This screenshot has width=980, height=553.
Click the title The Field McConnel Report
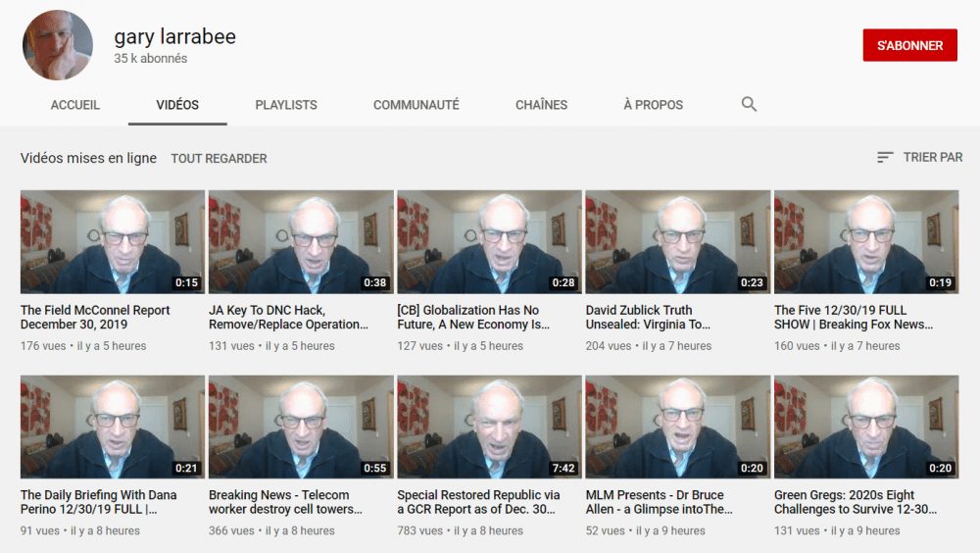[95, 317]
